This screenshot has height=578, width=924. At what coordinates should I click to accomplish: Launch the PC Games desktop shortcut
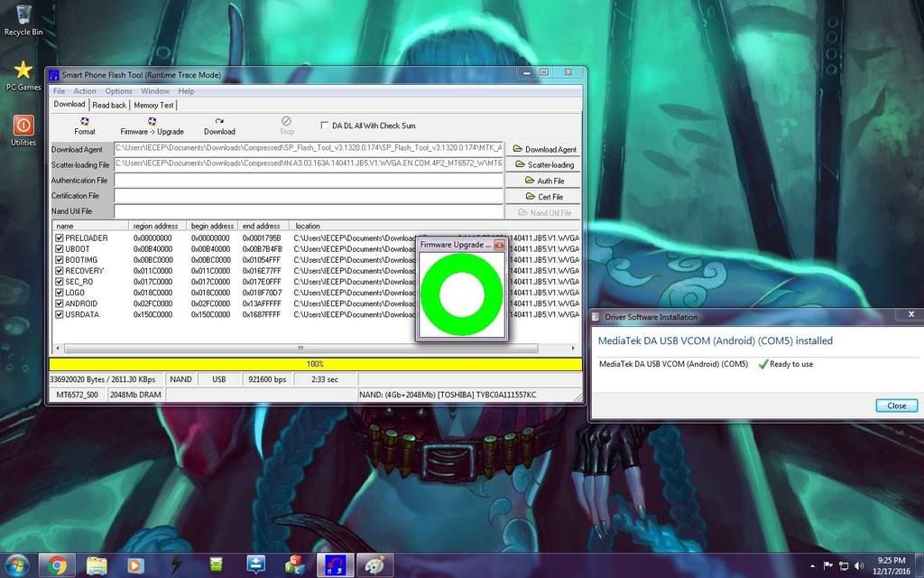click(x=23, y=74)
